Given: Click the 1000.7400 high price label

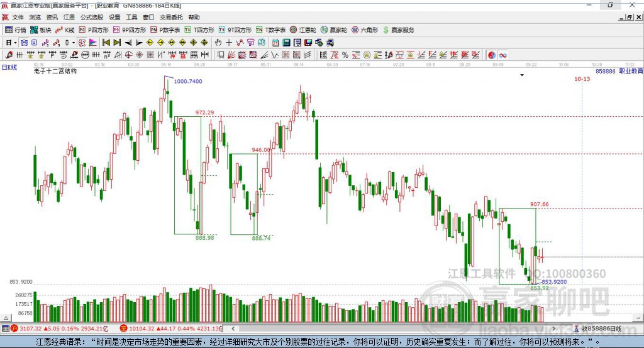Looking at the screenshot, I should click(x=188, y=81).
